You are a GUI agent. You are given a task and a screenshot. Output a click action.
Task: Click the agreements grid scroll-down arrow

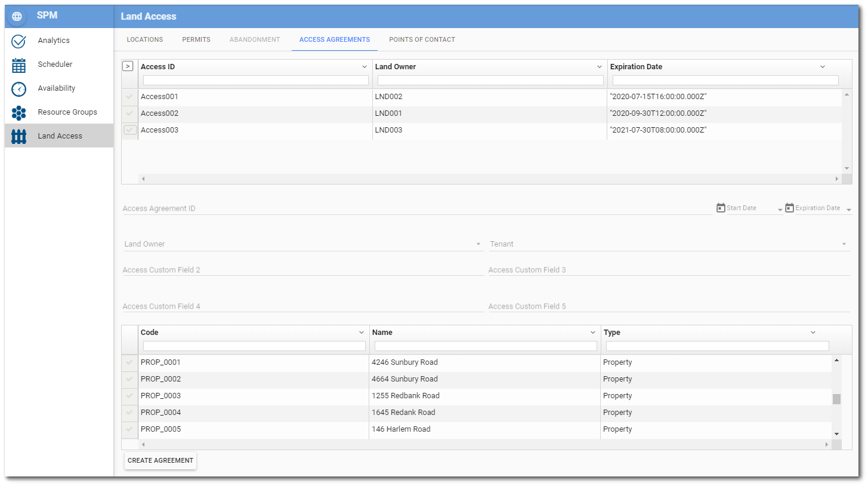[847, 169]
